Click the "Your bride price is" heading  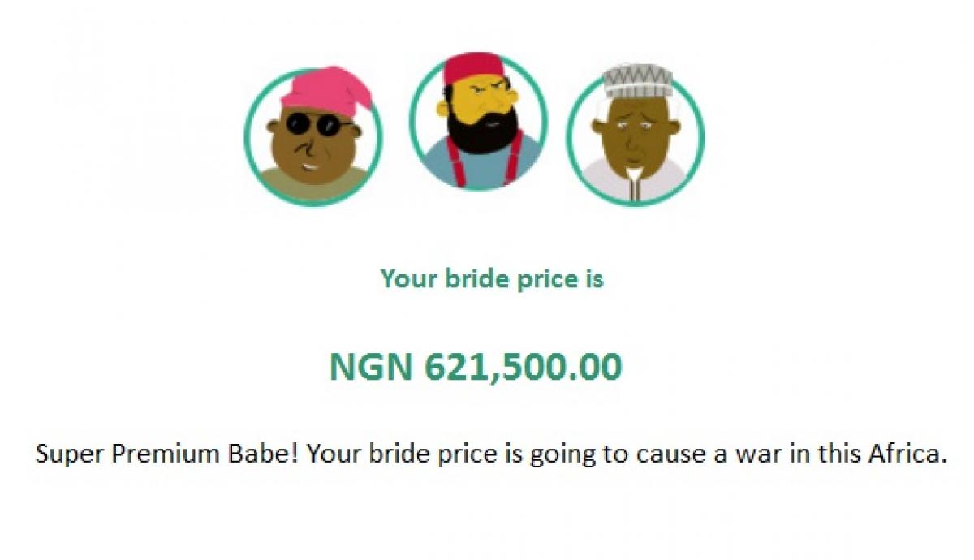pos(492,279)
